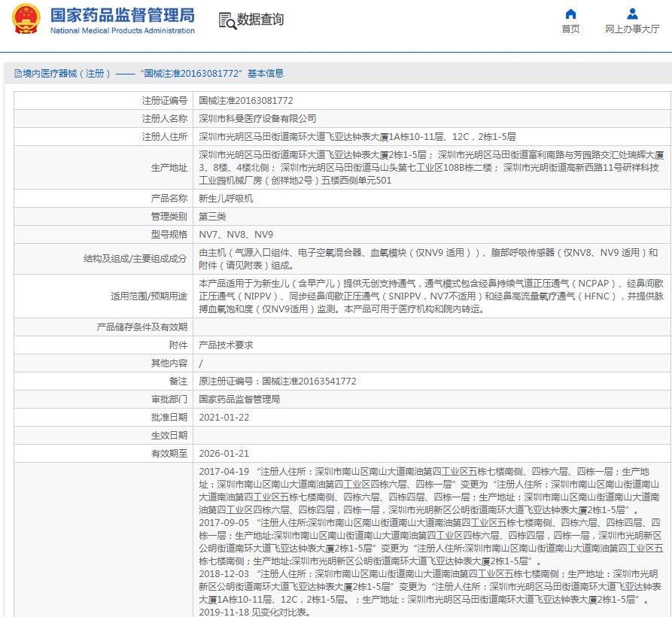The height and width of the screenshot is (617, 672).
Task: Select the 其他内容 label
Action: [169, 363]
